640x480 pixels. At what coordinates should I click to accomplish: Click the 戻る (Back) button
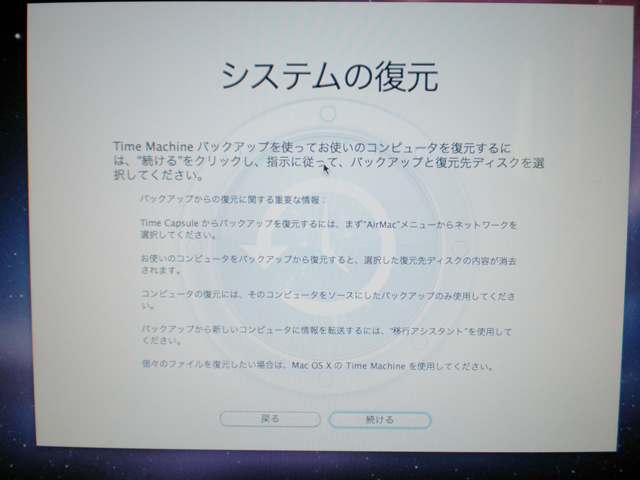(x=270, y=419)
